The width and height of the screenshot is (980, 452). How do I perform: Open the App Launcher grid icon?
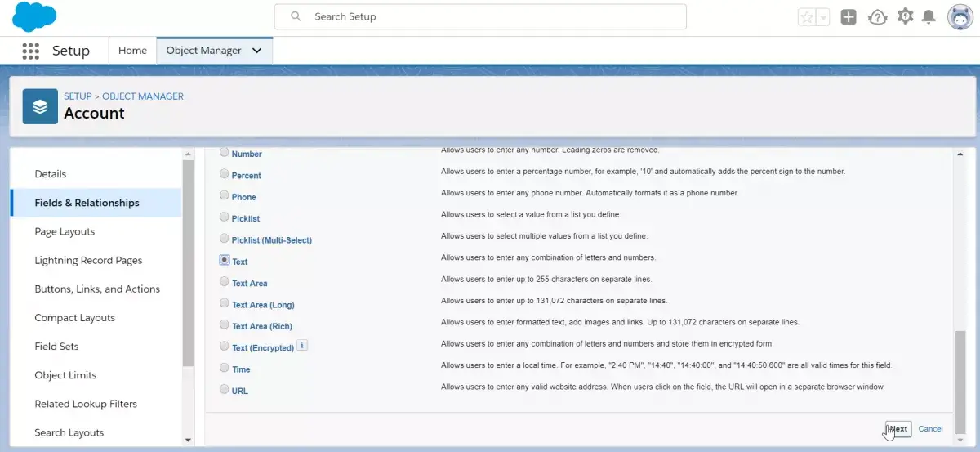[31, 51]
